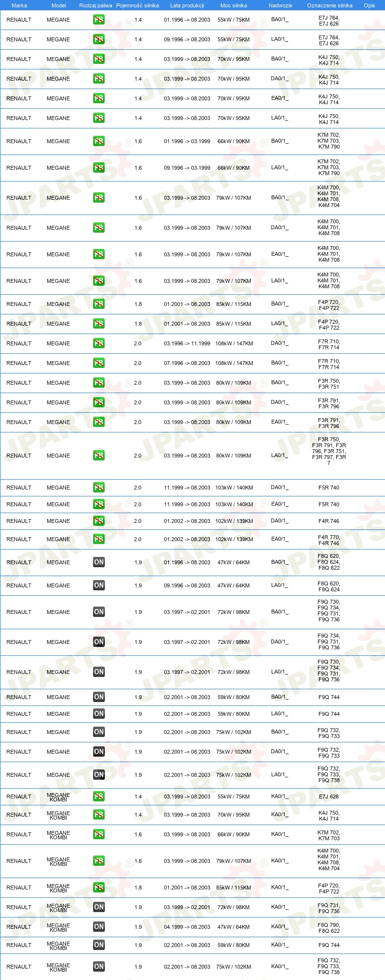Select 103kW / 140KM cell in EA0/1_ row

pos(234,504)
